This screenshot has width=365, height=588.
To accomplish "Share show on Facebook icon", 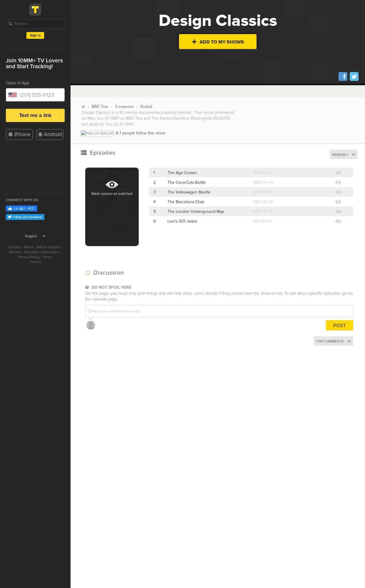I will (343, 76).
